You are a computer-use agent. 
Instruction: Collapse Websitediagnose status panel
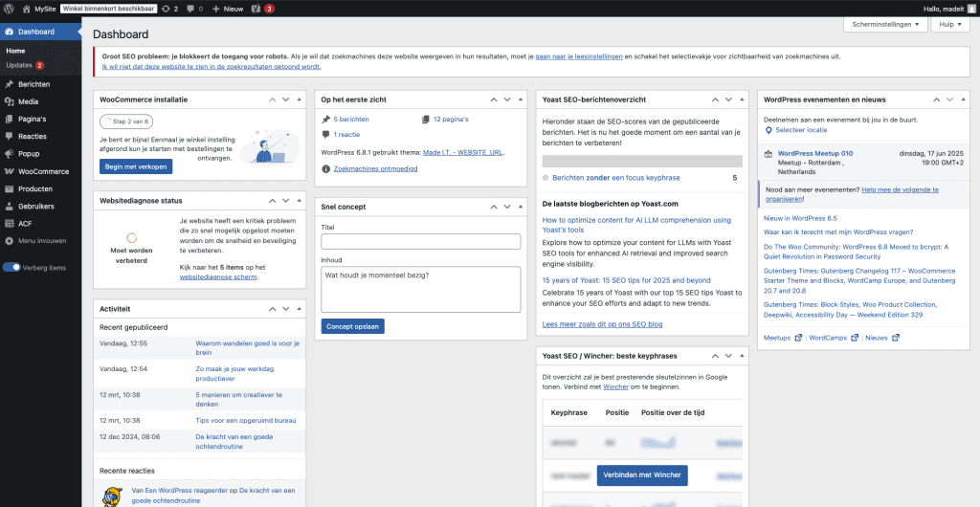point(299,201)
